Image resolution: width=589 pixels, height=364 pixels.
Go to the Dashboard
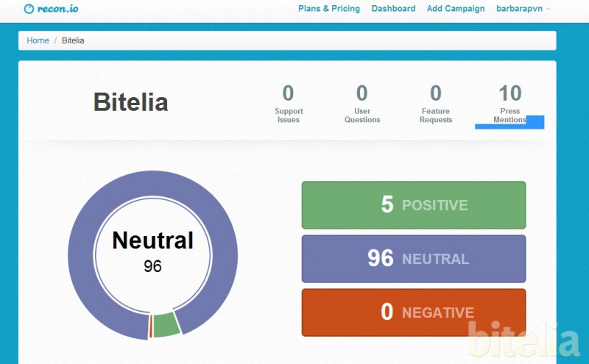(x=393, y=9)
